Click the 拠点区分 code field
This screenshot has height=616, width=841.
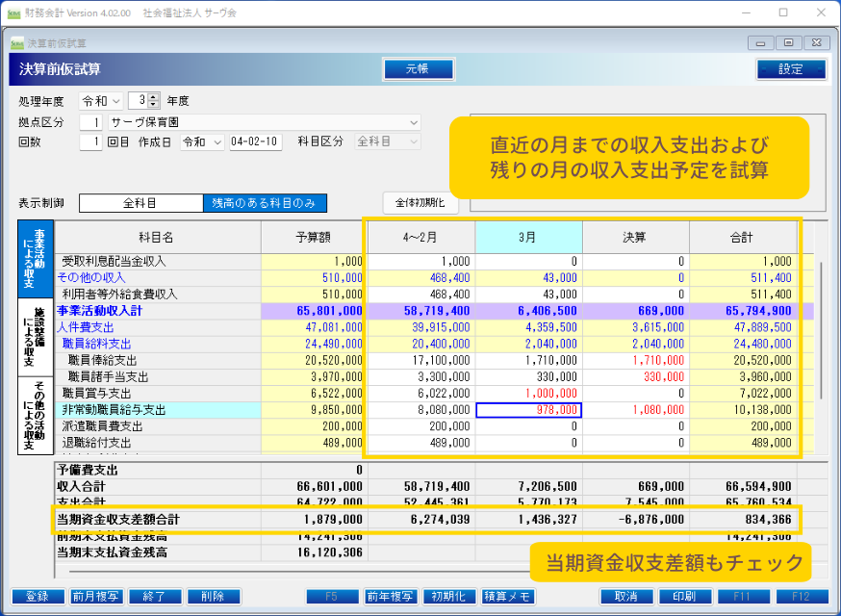point(90,122)
